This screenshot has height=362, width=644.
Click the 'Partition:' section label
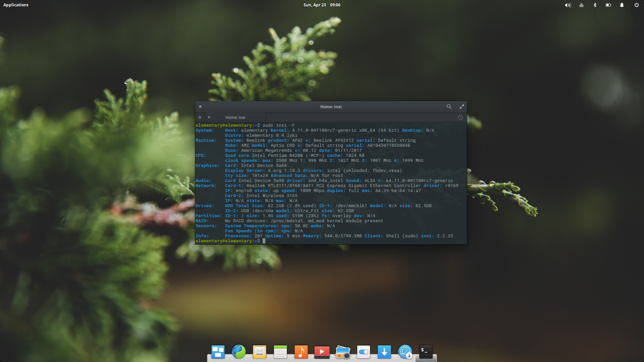(209, 216)
